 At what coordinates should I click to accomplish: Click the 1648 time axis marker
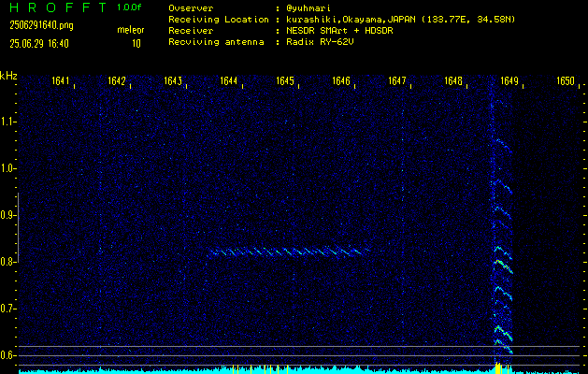(x=453, y=80)
